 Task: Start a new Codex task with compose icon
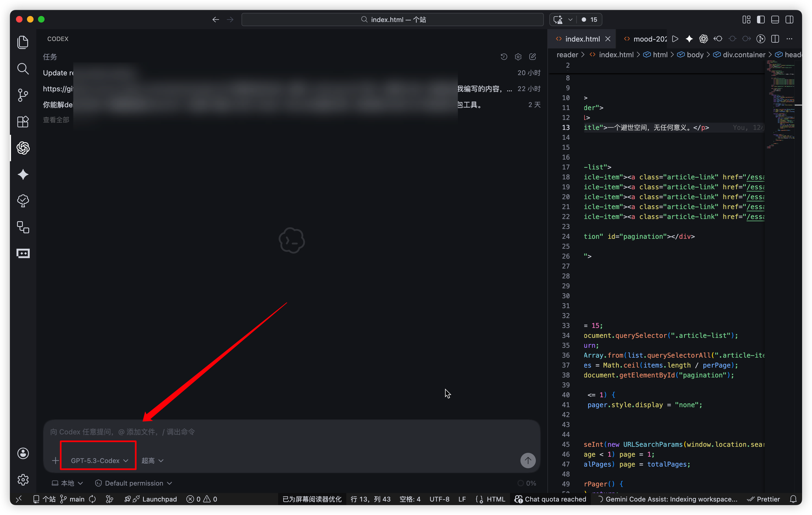(533, 57)
